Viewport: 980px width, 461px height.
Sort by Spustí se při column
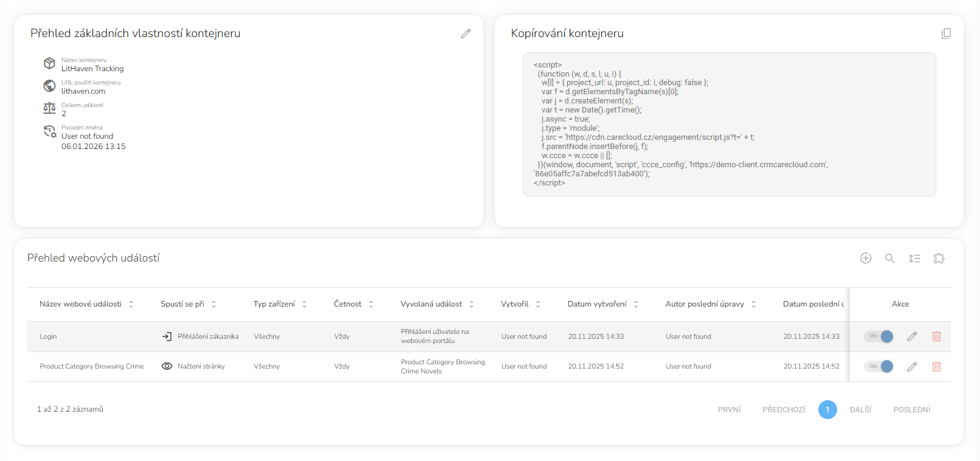tap(213, 304)
